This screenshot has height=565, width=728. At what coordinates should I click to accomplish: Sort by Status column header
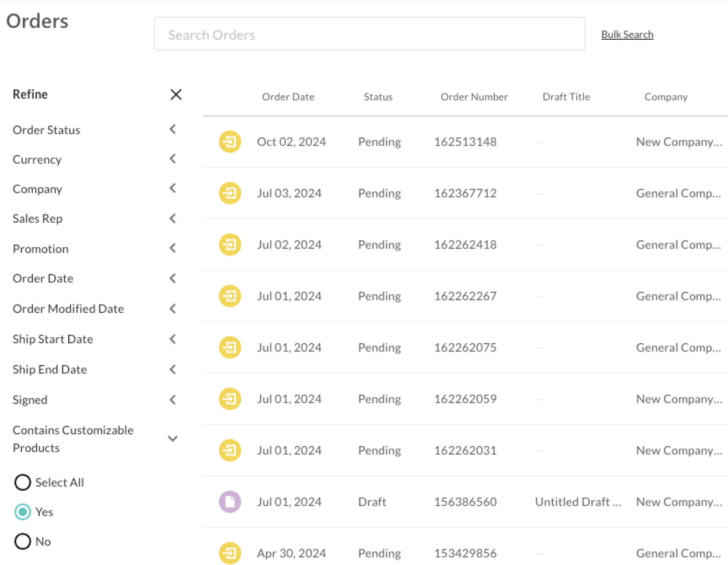[378, 97]
